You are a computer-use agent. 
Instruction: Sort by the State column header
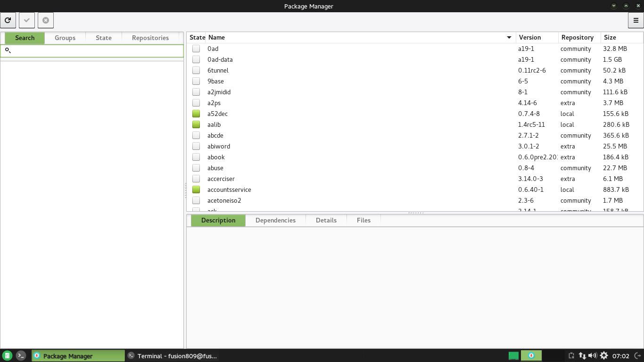tap(197, 37)
